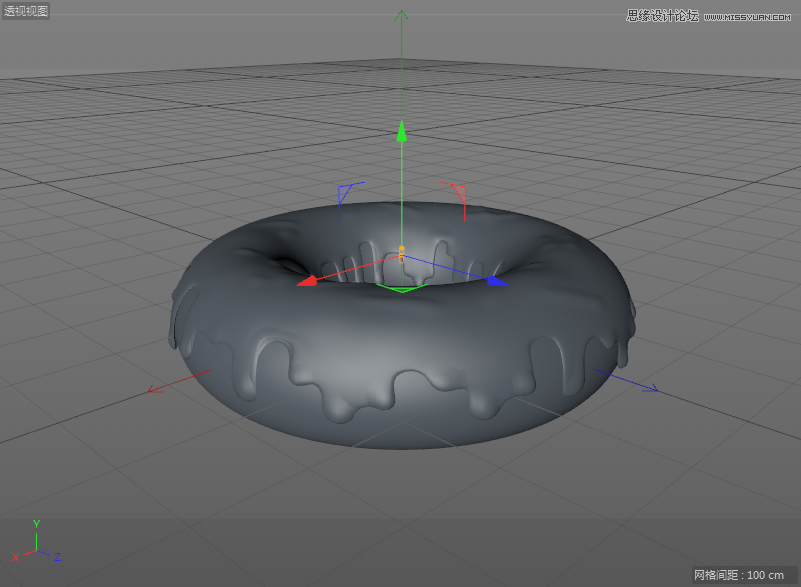Click the blue Z label in axis indicator
Viewport: 801px width, 587px height.
pos(57,557)
